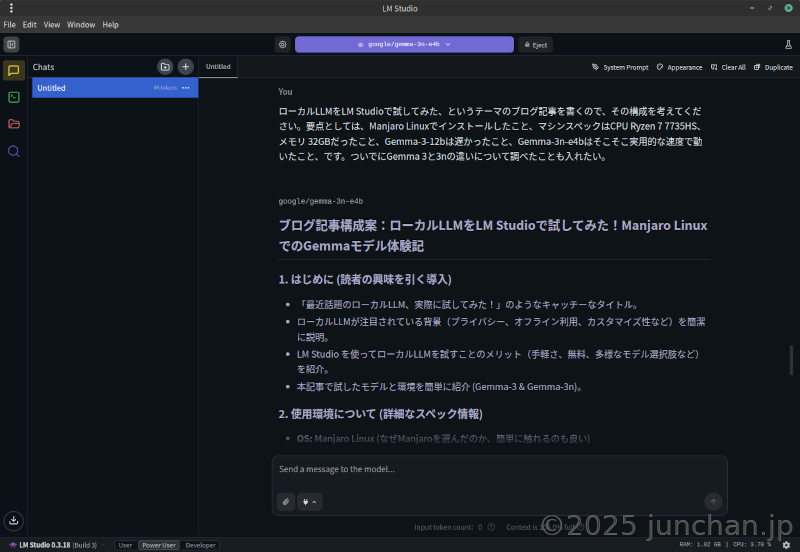
Task: Open the Discover search icon in sidebar
Action: tap(14, 151)
